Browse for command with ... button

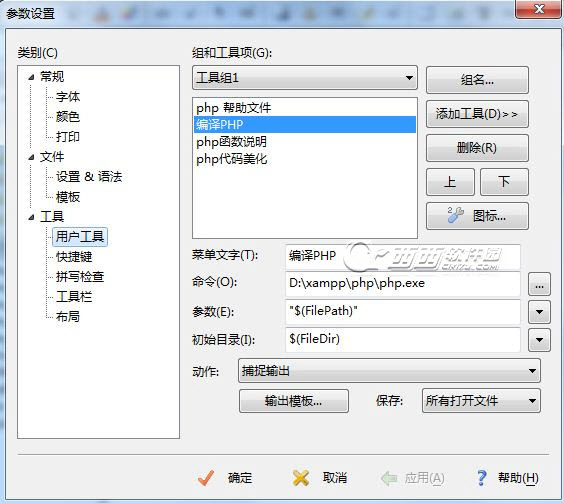(539, 284)
